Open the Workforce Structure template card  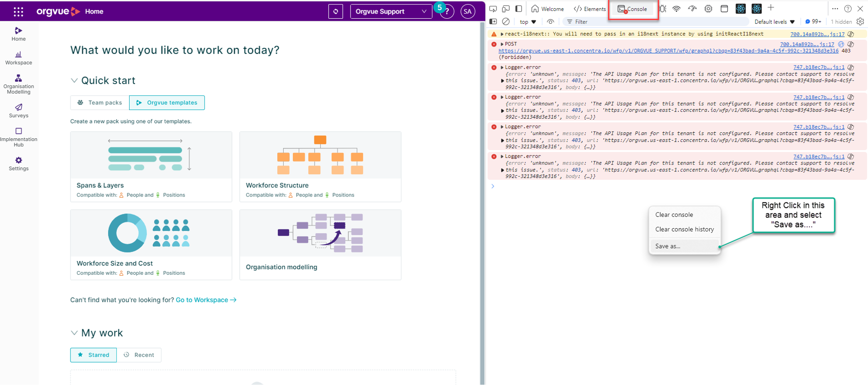point(320,167)
